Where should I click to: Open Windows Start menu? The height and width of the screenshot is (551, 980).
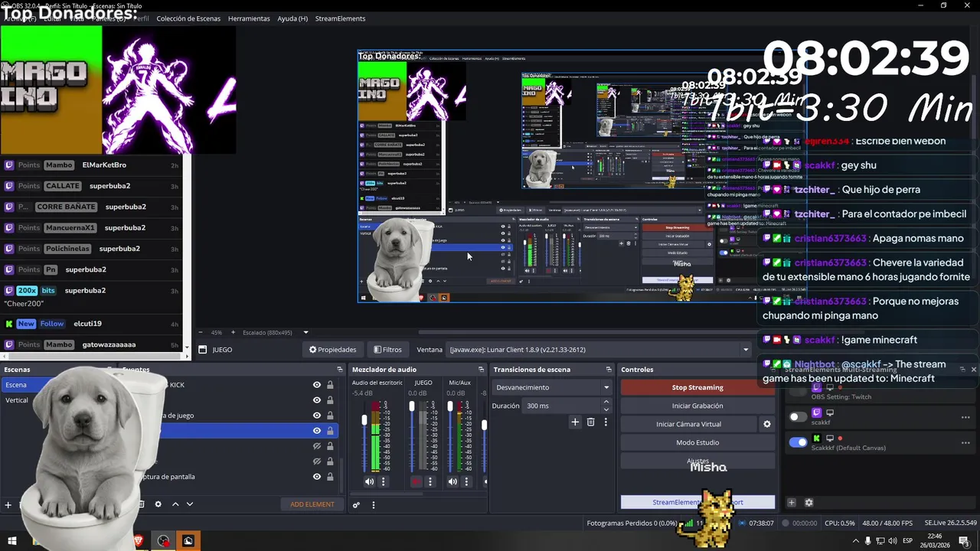(x=11, y=541)
